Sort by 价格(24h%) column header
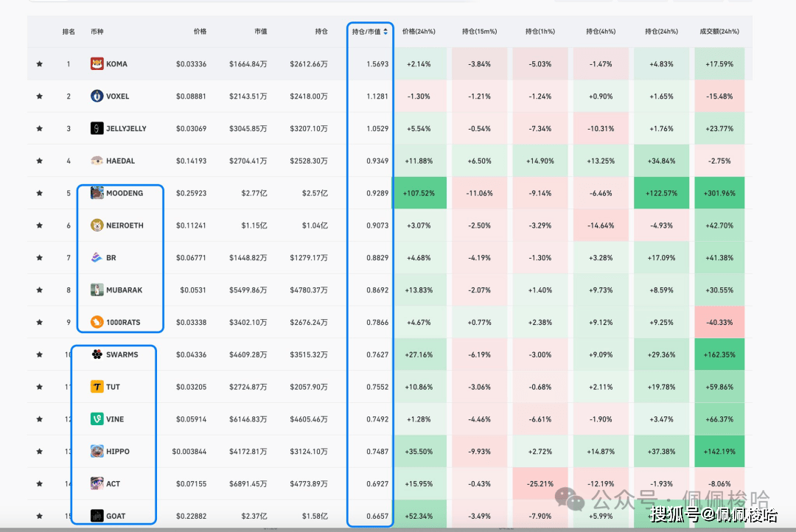This screenshot has width=796, height=532. tap(419, 32)
